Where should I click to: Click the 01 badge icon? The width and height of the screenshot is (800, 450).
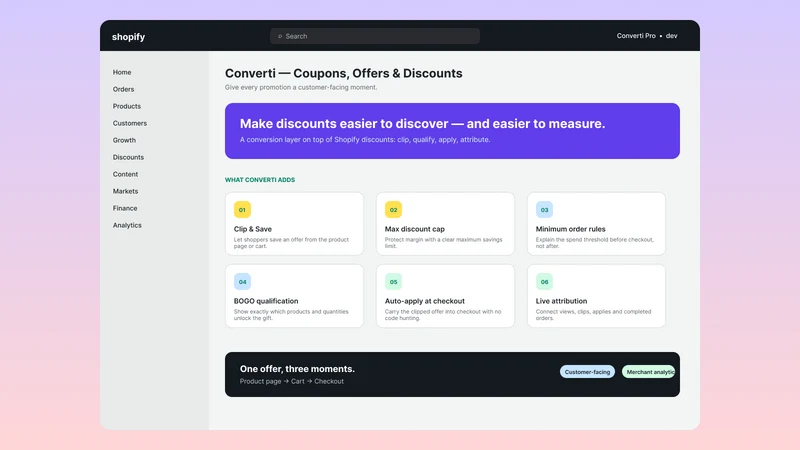coord(242,210)
